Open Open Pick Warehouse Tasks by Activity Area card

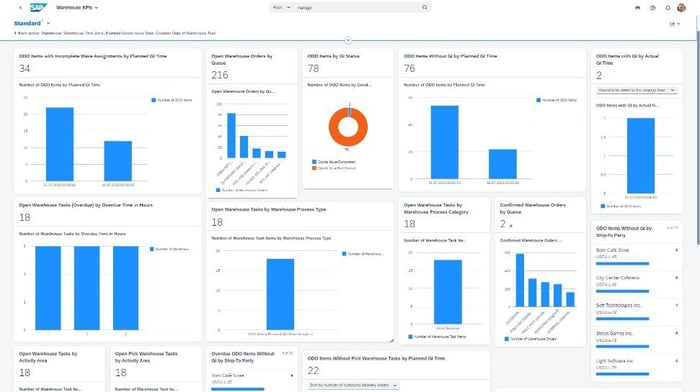(155, 363)
